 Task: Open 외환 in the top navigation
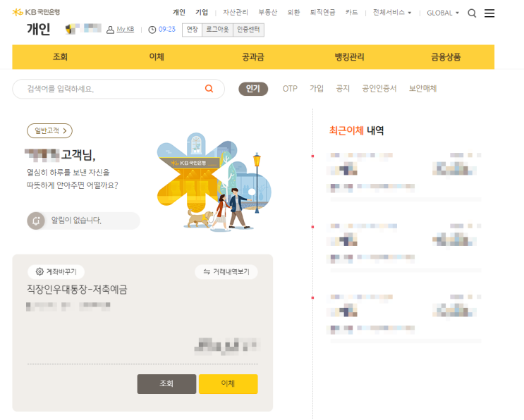[293, 13]
